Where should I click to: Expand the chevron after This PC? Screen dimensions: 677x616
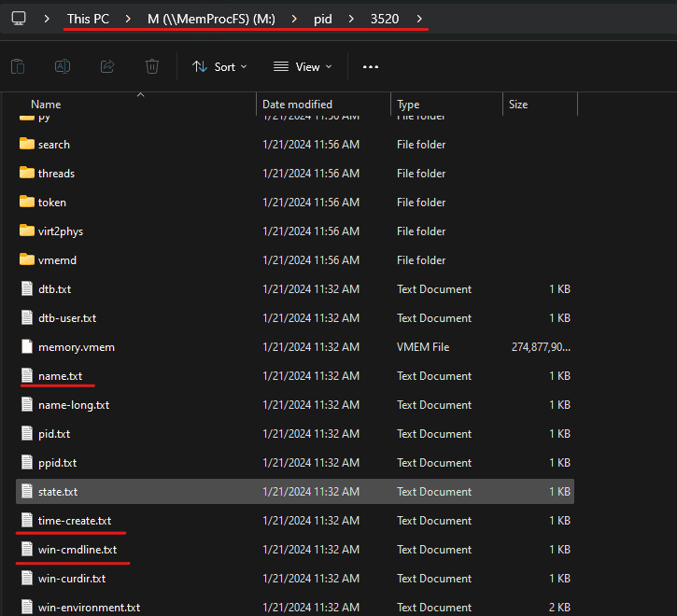pos(128,19)
